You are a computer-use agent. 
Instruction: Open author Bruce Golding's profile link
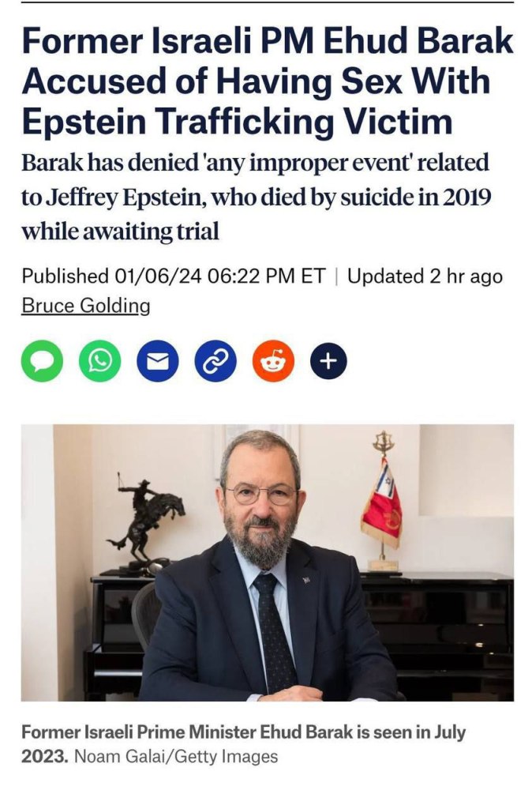pyautogui.click(x=85, y=306)
